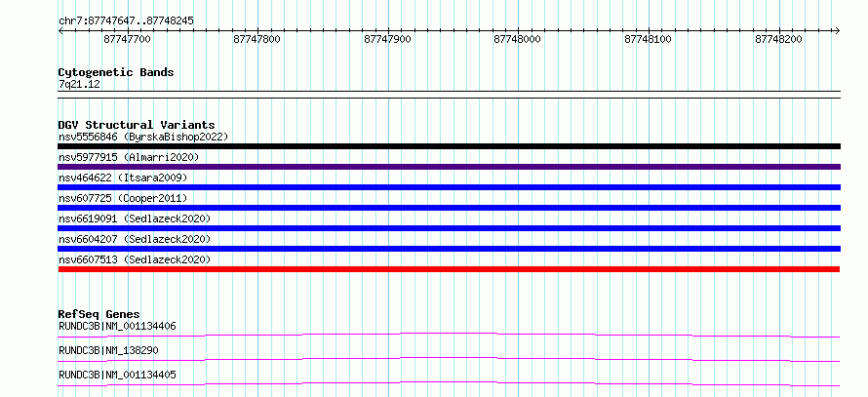This screenshot has height=397, width=868.
Task: Click the right arrow of the ruler
Action: point(837,31)
